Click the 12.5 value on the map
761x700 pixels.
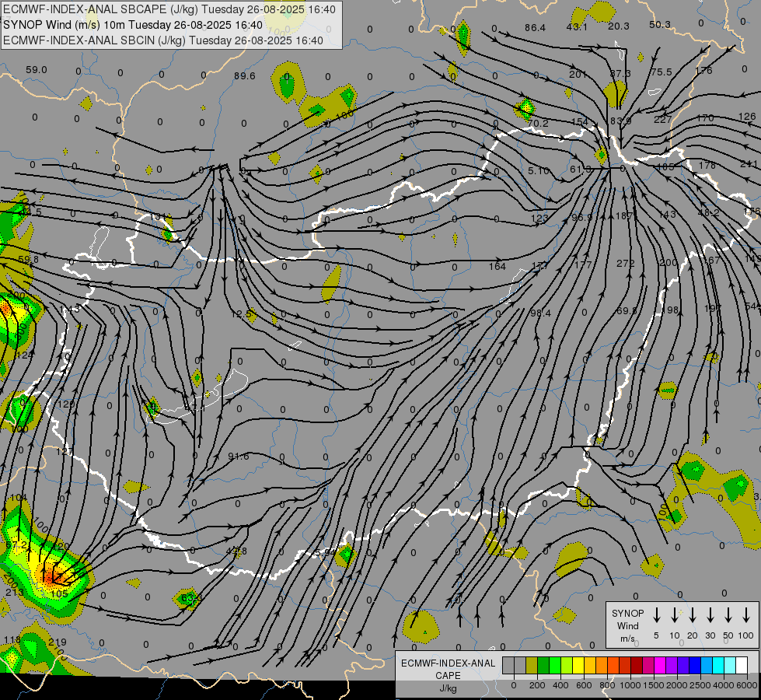pos(241,314)
